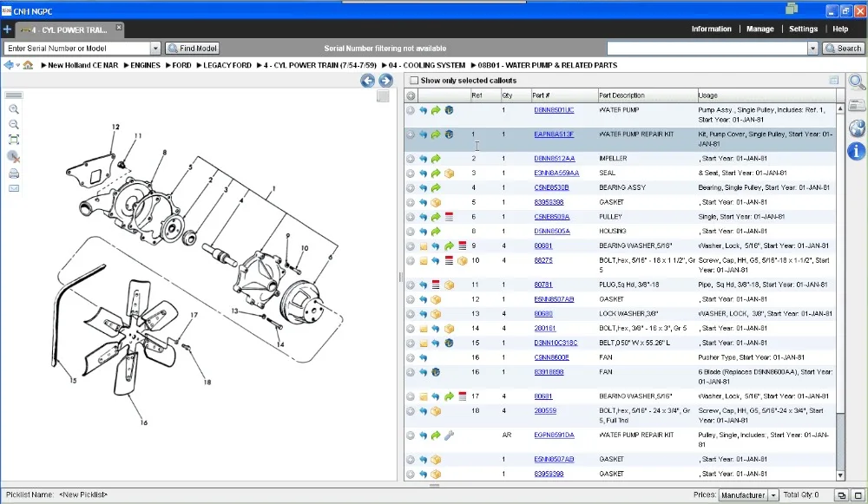Viewport: 868px width, 504px height.
Task: Add the PULLEY row to the picklist
Action: pos(411,217)
